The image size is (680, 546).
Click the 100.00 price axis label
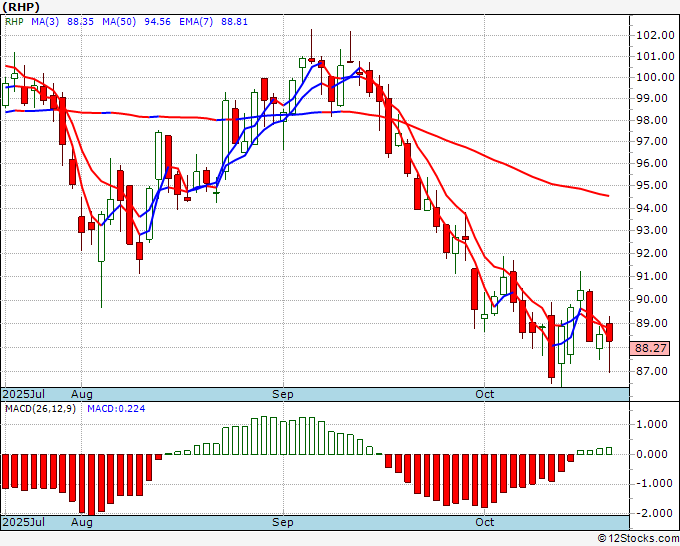tap(655, 78)
